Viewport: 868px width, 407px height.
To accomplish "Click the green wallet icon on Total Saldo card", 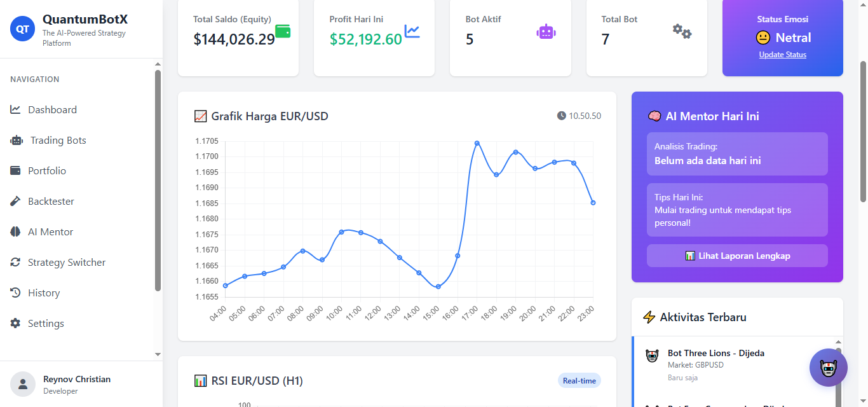I will 283,31.
